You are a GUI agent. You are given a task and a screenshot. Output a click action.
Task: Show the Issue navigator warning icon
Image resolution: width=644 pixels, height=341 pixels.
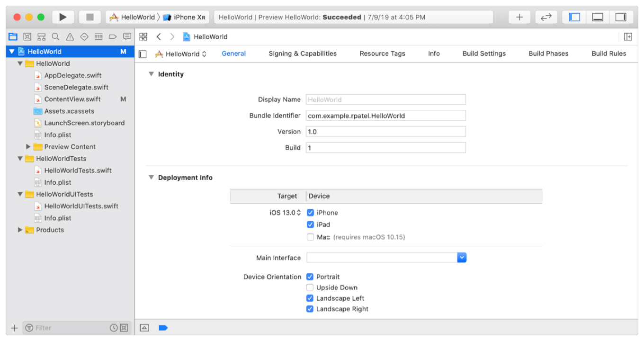pyautogui.click(x=70, y=36)
